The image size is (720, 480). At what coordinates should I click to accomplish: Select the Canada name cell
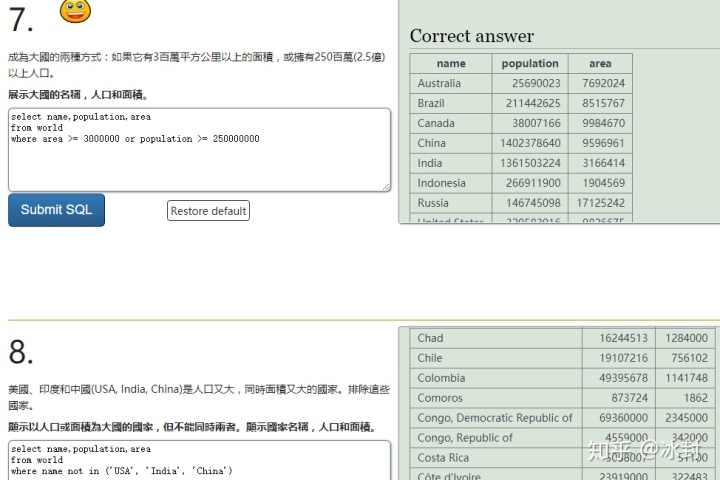point(451,123)
